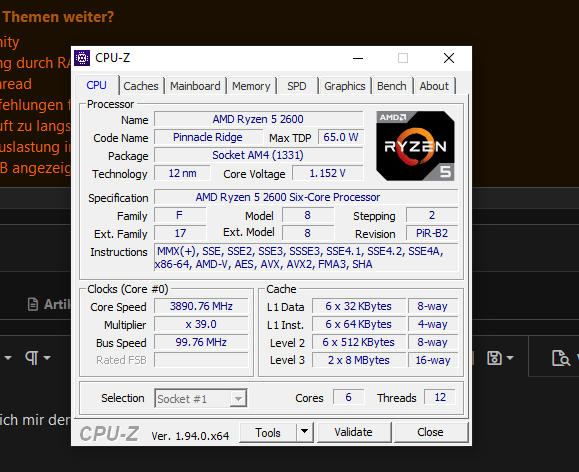
Task: Click the Pinnacle Ridge code name value
Action: click(x=208, y=137)
